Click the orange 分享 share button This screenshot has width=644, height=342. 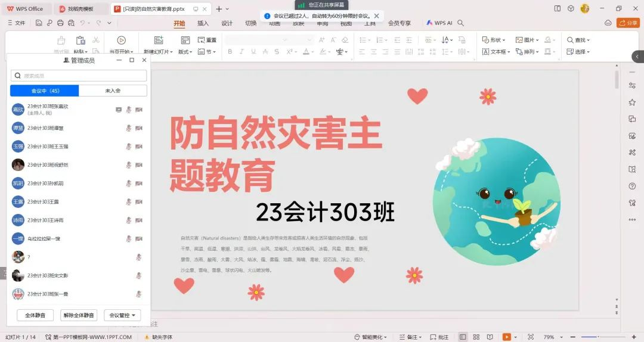click(x=628, y=23)
